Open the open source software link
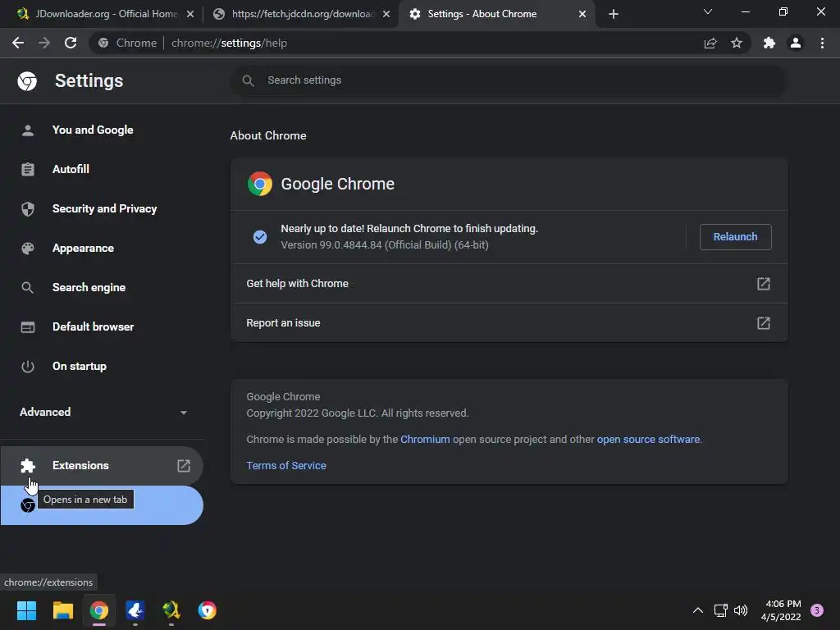Image resolution: width=840 pixels, height=630 pixels. pyautogui.click(x=648, y=440)
